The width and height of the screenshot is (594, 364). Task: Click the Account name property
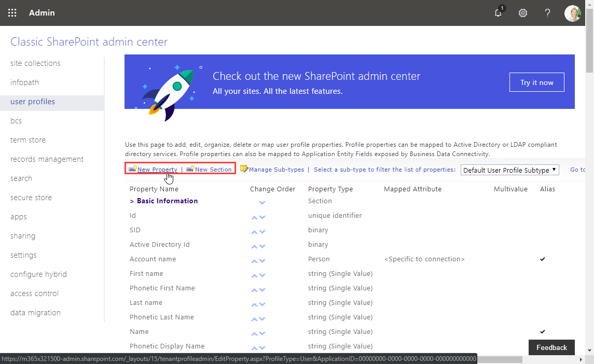pyautogui.click(x=153, y=259)
